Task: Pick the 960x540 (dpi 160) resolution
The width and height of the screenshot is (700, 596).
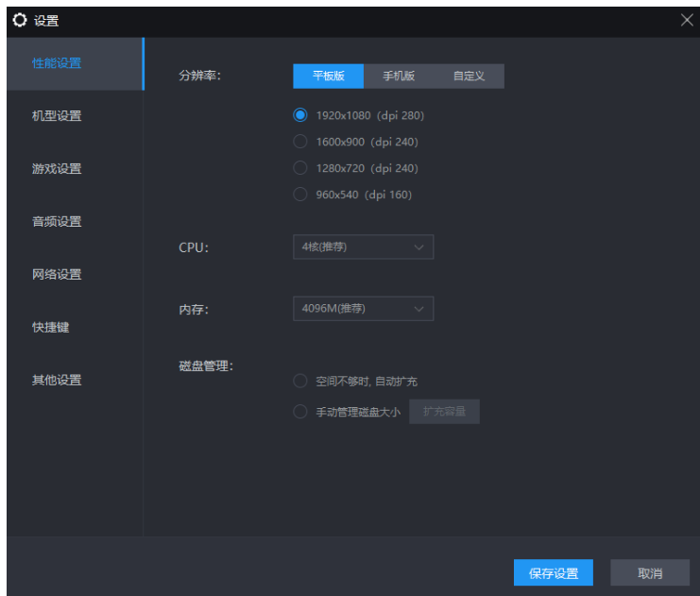Action: [x=300, y=195]
